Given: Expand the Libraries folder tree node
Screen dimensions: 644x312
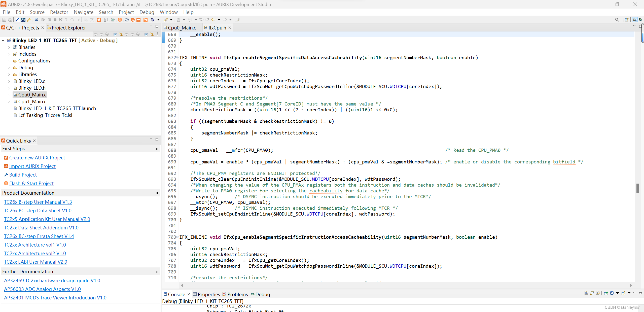Looking at the screenshot, I should [x=9, y=75].
